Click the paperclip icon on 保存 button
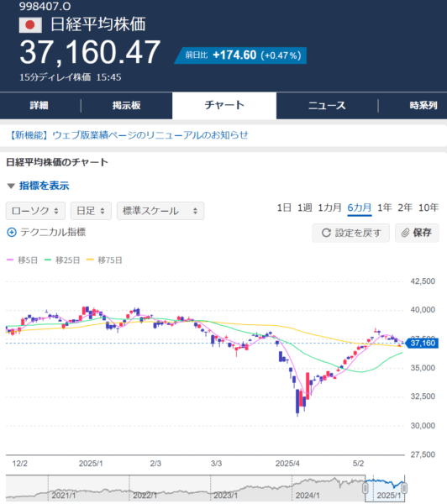 coord(405,233)
